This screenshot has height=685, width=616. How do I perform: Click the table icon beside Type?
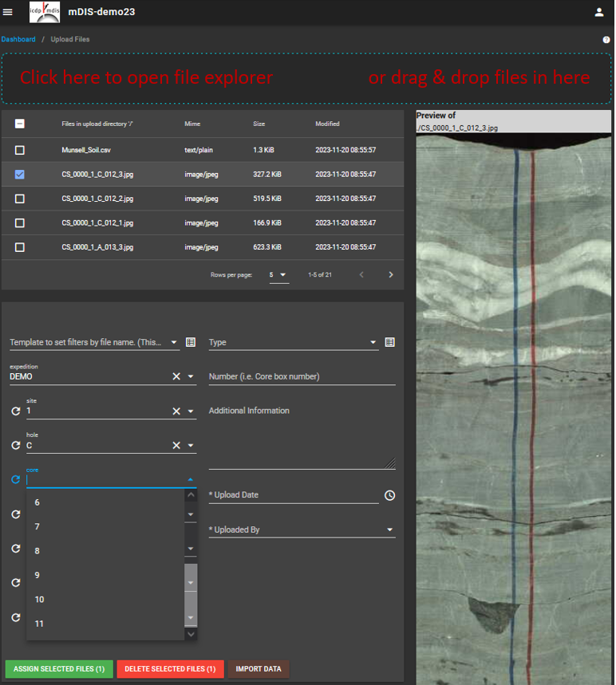389,342
